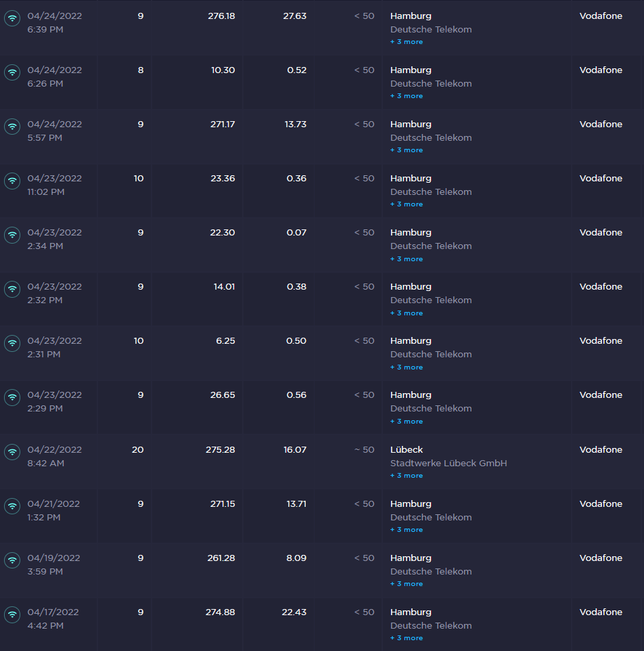Click Vodafone in the 04/21/2022 row
This screenshot has width=644, height=651.
tap(601, 504)
